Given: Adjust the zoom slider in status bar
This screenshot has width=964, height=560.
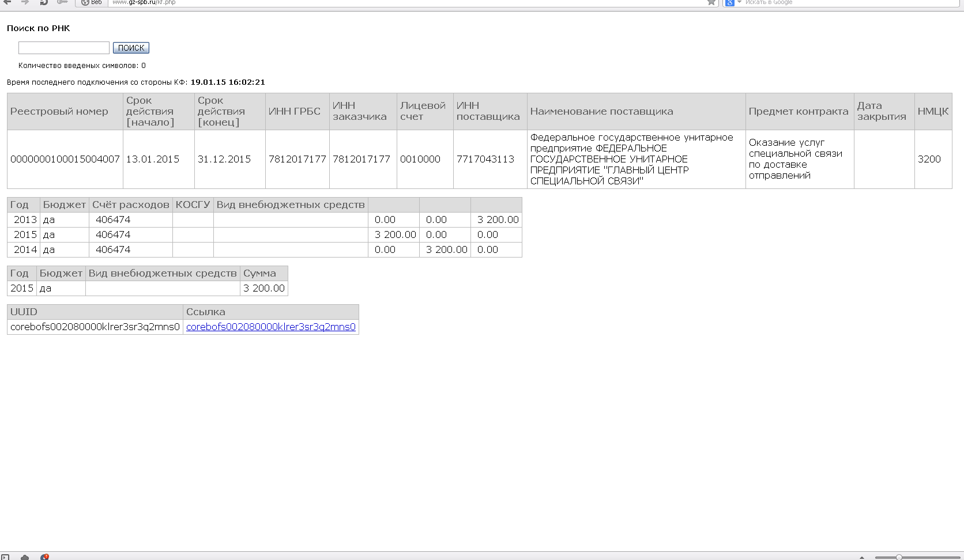Looking at the screenshot, I should tap(917, 557).
